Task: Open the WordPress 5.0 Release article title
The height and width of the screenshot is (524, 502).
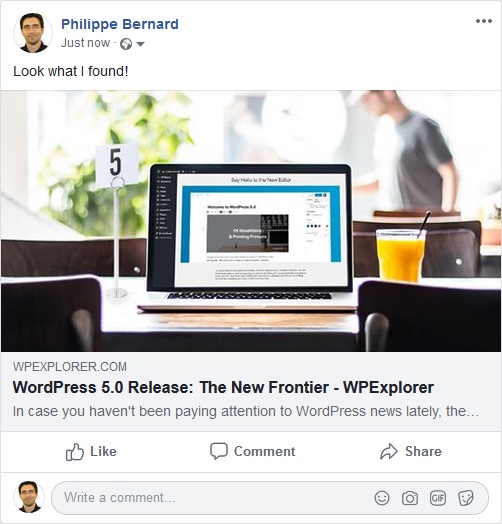Action: pyautogui.click(x=223, y=388)
